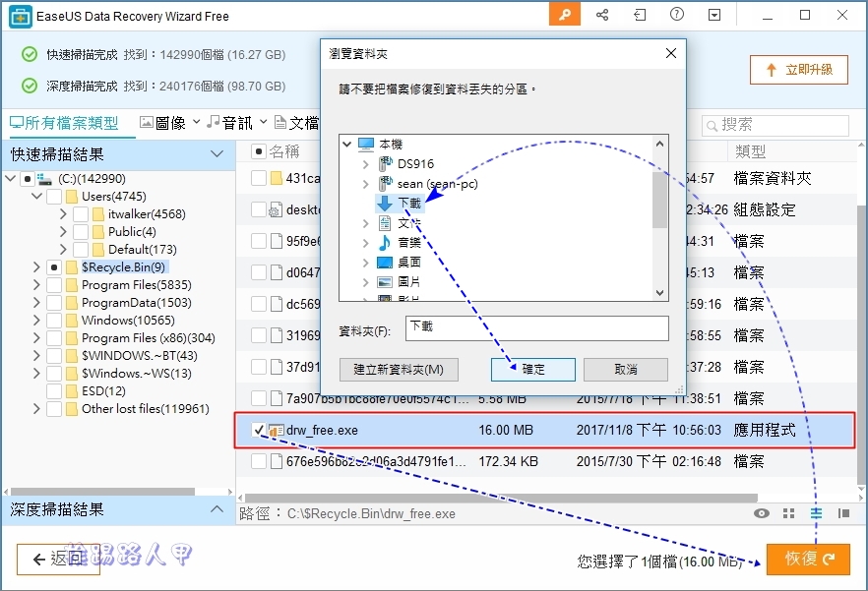Expand the Public(4) tree node

click(63, 232)
